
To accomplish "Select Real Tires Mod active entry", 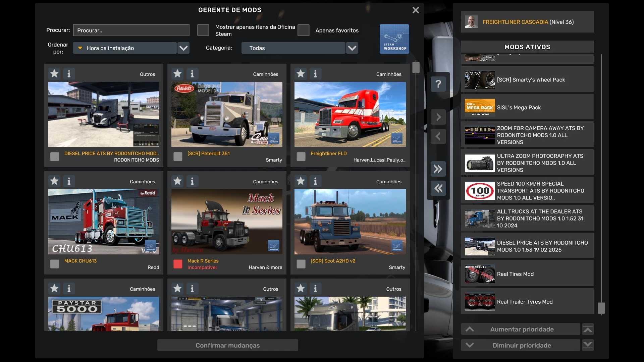I will pos(527,274).
